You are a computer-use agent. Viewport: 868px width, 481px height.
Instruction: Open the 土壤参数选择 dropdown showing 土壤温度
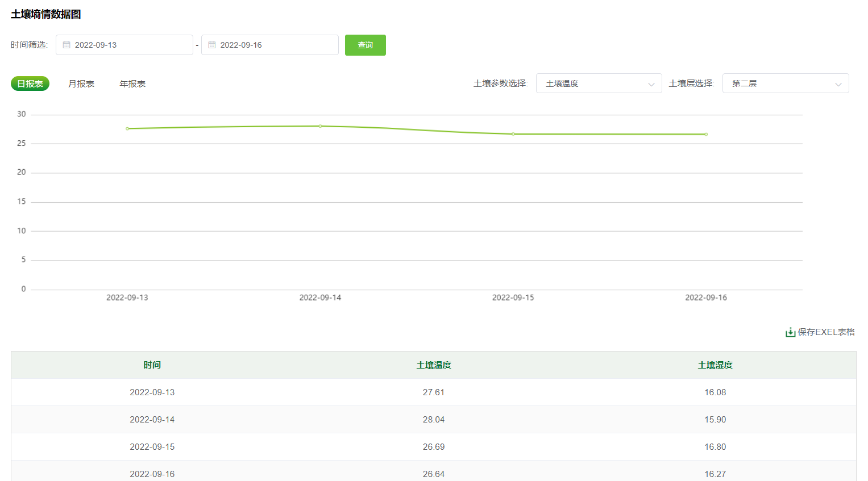click(x=599, y=83)
